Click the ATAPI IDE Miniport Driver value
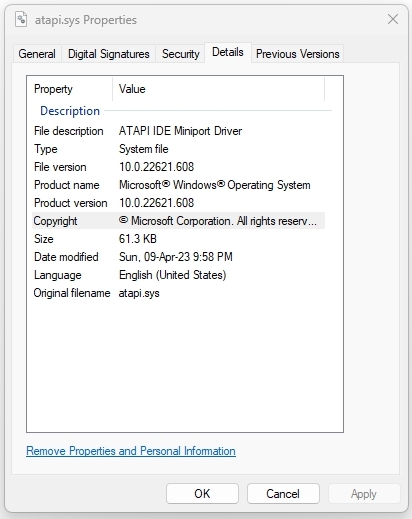Viewport: 412px width, 519px height. pos(180,131)
